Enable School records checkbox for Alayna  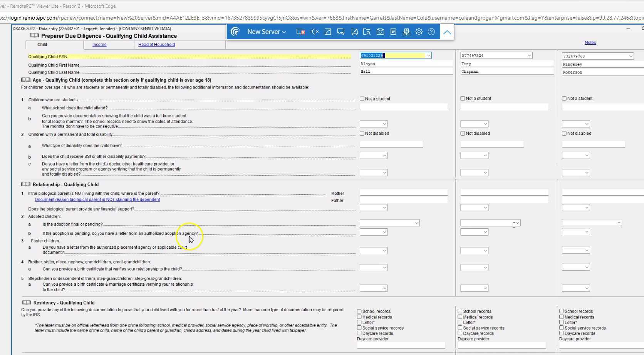(x=359, y=311)
